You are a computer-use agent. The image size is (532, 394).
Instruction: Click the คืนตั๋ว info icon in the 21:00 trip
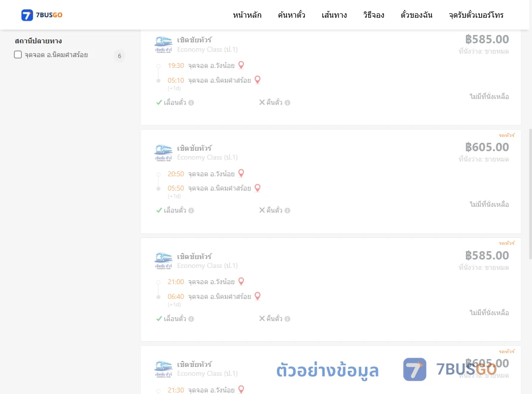click(x=287, y=319)
